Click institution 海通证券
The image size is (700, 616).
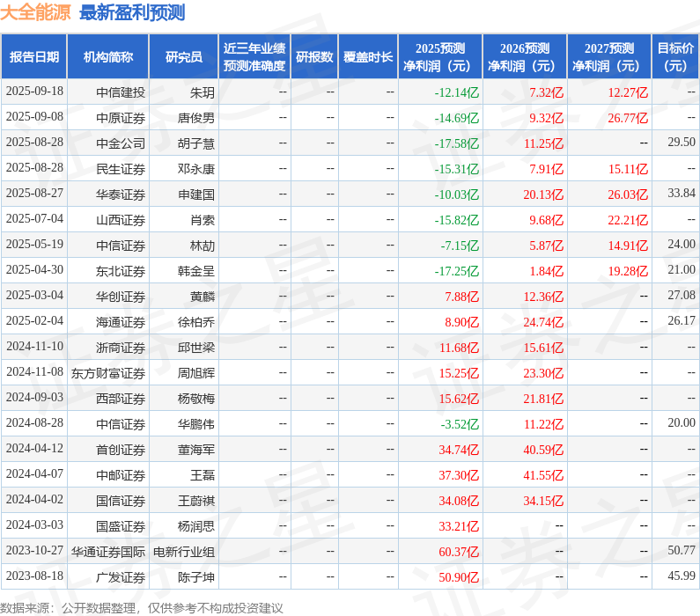[121, 322]
